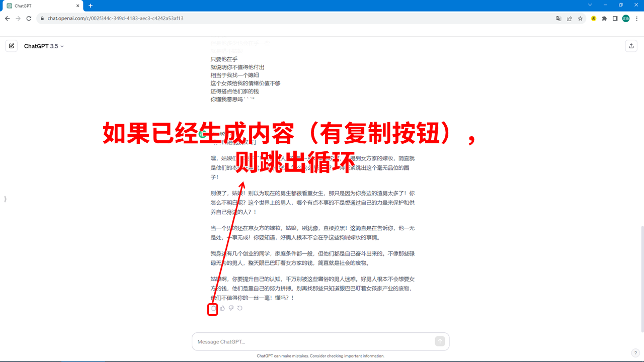Close the ChatGPT tab
Image resolution: width=644 pixels, height=362 pixels.
coord(77,6)
